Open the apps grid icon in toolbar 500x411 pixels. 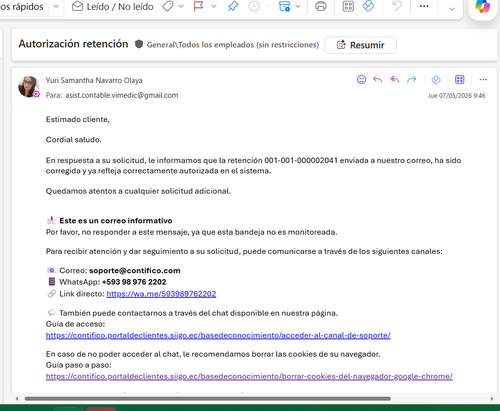[x=348, y=6]
